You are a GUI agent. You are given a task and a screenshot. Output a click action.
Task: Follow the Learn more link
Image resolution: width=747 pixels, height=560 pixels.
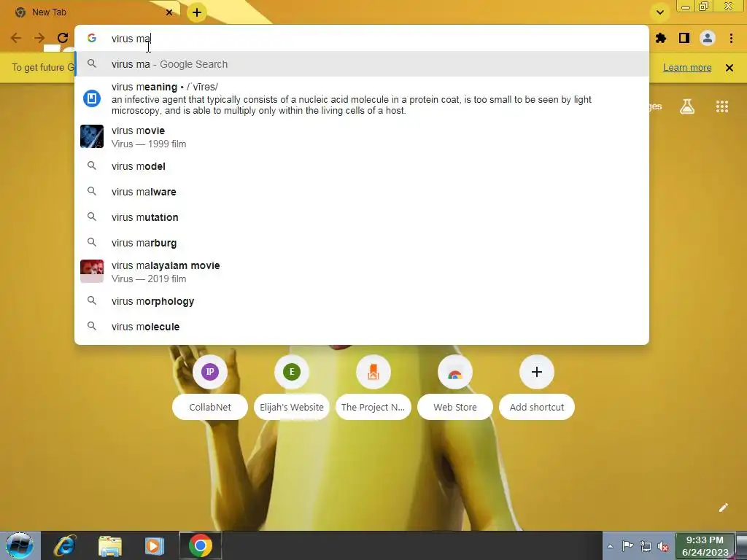coord(687,68)
